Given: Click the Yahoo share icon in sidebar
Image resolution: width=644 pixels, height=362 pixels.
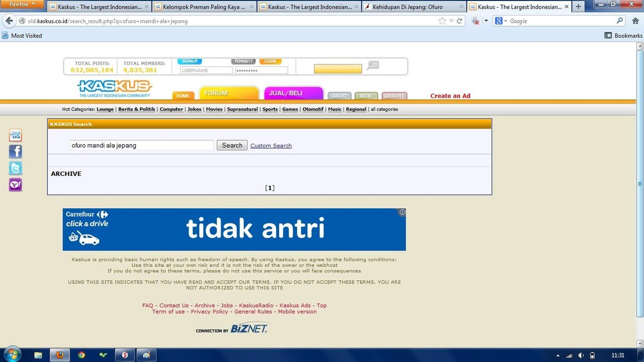Looking at the screenshot, I should coord(16,185).
